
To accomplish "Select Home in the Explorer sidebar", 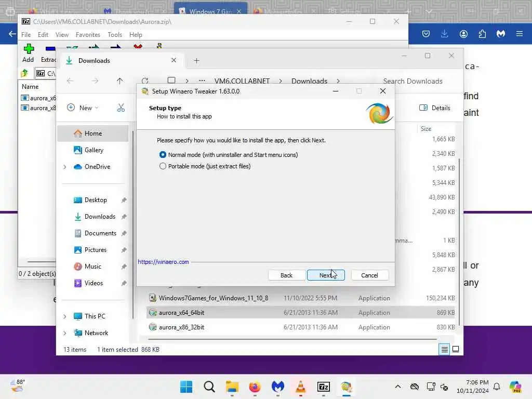I will pos(93,134).
